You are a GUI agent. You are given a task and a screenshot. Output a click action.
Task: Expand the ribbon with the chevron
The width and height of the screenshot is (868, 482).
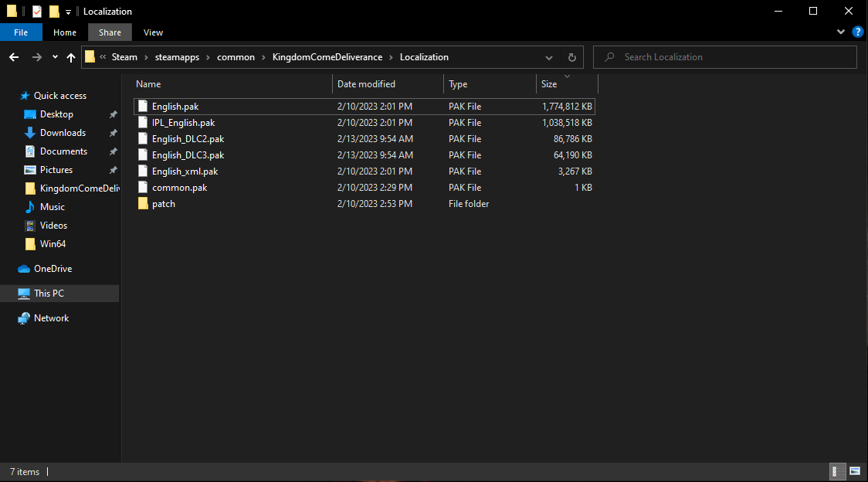pyautogui.click(x=842, y=32)
